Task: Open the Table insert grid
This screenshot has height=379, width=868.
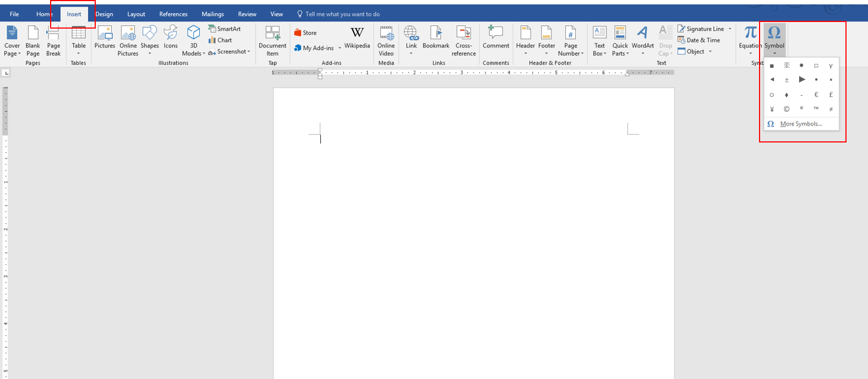Action: point(79,41)
